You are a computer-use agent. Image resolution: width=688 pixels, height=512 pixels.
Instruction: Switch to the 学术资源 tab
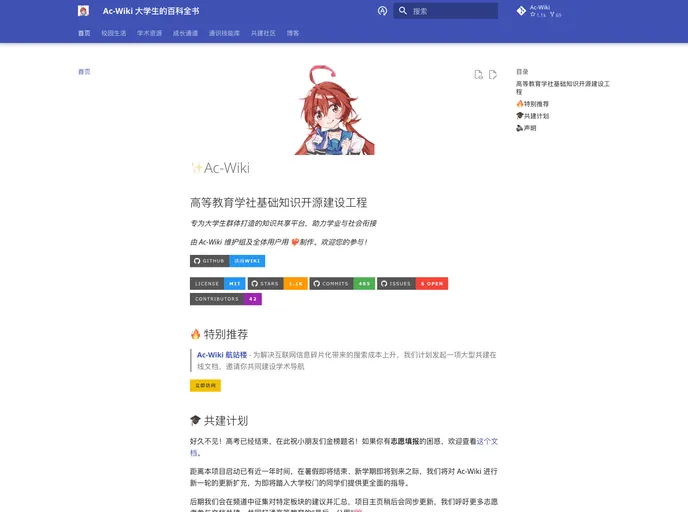[x=150, y=33]
